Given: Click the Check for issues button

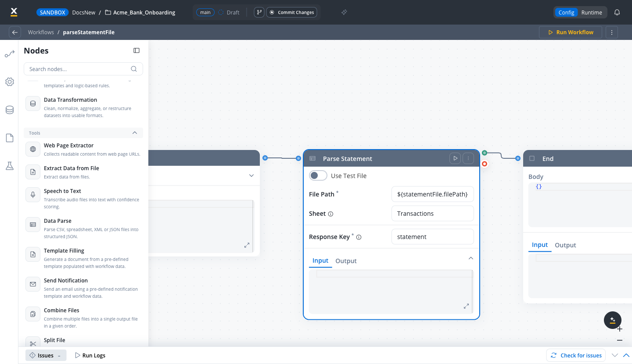Looking at the screenshot, I should (576, 355).
